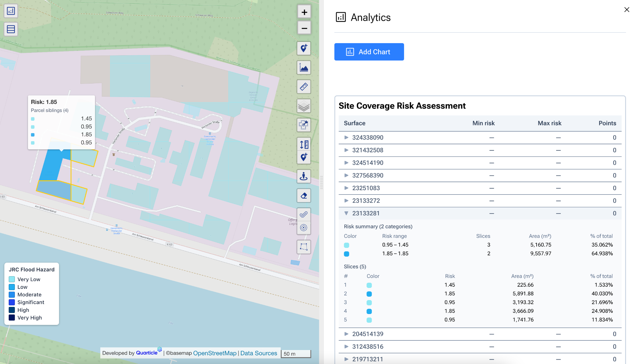
Task: Click the height measurement icon with vertical arrows
Action: pyautogui.click(x=304, y=144)
